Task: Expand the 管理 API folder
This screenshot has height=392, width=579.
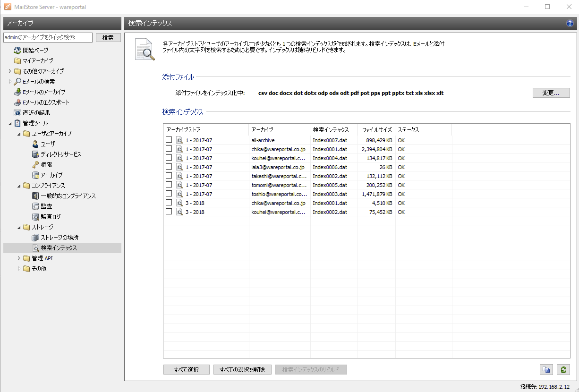Action: point(19,258)
